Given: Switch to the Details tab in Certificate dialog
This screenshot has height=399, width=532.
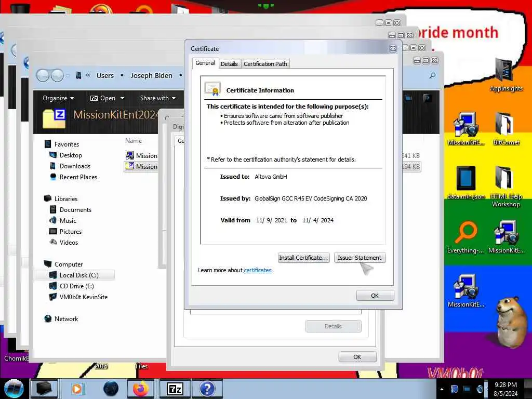Looking at the screenshot, I should coord(229,64).
